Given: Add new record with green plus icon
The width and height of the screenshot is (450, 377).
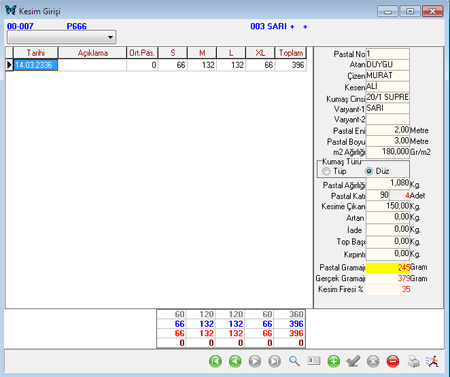Looking at the screenshot, I should click(334, 361).
